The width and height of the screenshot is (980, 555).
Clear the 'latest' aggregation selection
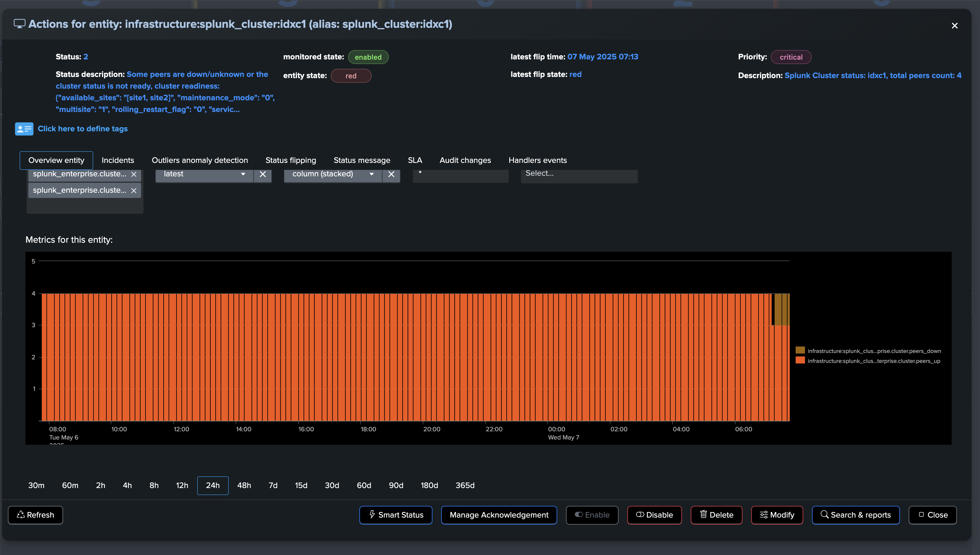point(262,174)
